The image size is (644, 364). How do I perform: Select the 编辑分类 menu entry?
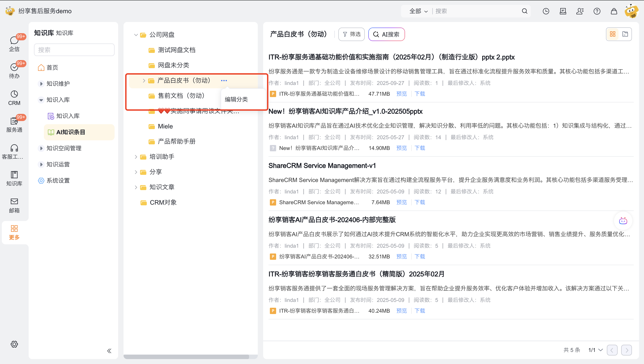[x=236, y=99]
